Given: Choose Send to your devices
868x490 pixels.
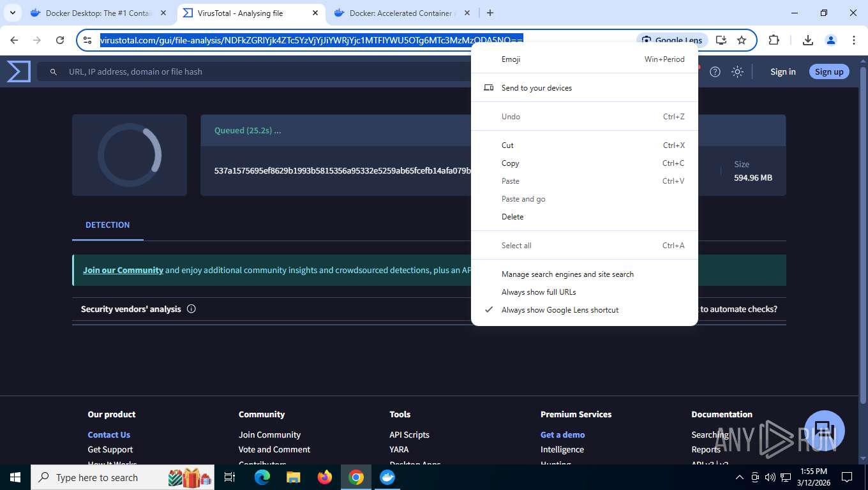Looking at the screenshot, I should [x=584, y=88].
